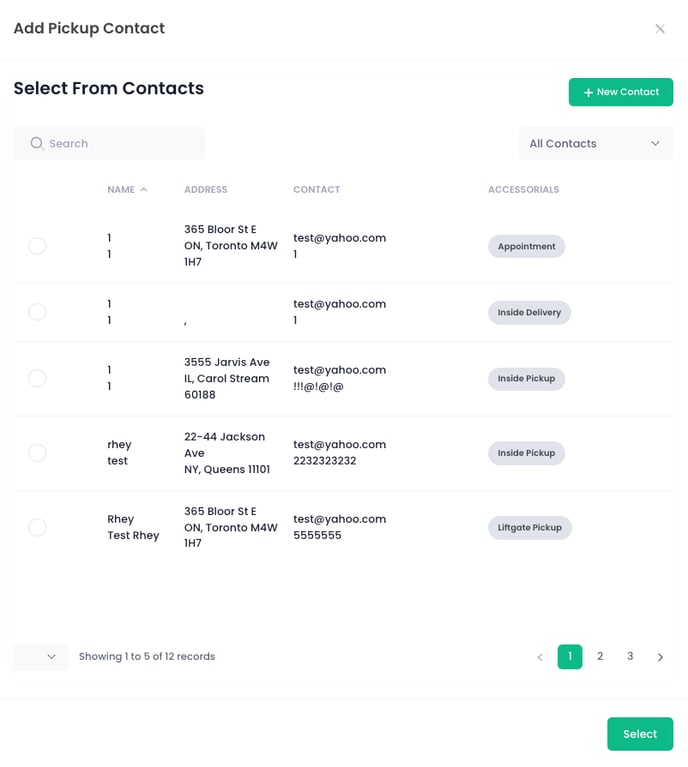Focus the Search contacts field
This screenshot has width=688, height=767.
tap(109, 143)
